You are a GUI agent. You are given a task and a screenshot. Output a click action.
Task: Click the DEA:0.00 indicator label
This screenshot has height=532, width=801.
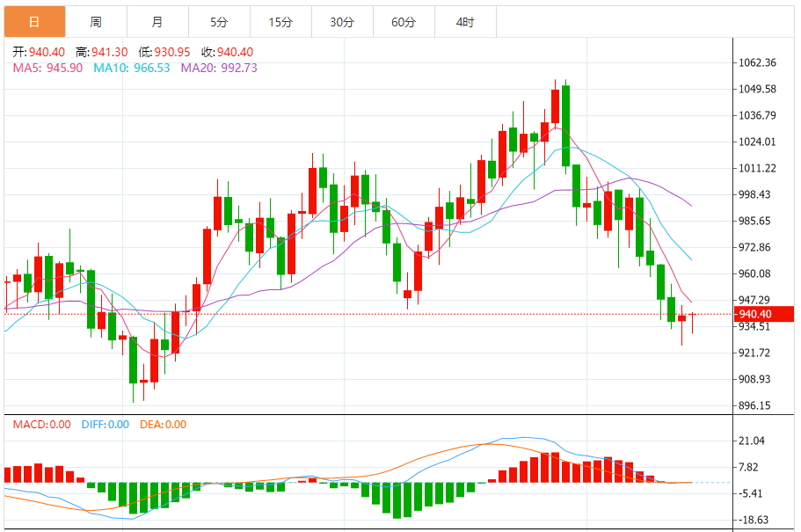pyautogui.click(x=163, y=425)
